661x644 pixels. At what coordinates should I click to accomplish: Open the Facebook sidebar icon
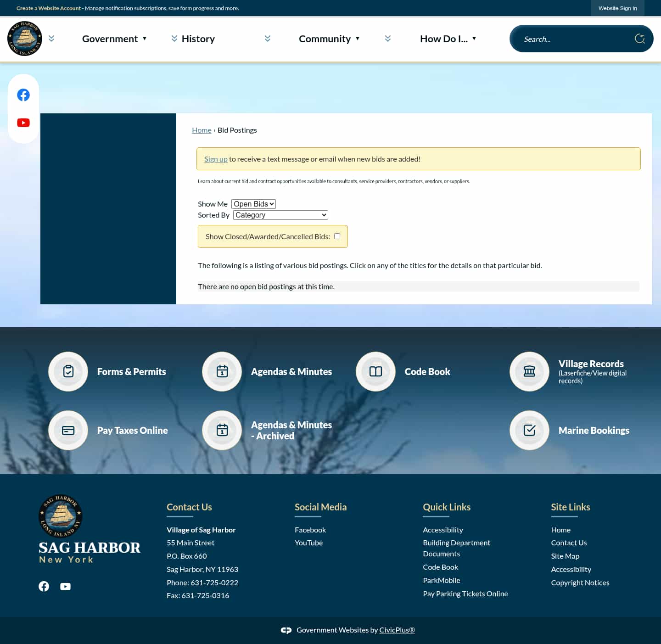pos(23,95)
